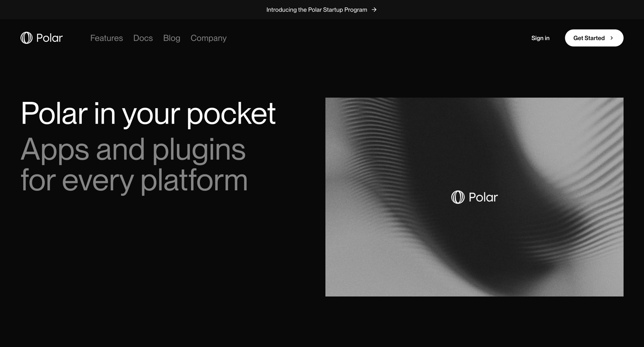Open the Blog link in navigation
The image size is (644, 347).
click(172, 38)
